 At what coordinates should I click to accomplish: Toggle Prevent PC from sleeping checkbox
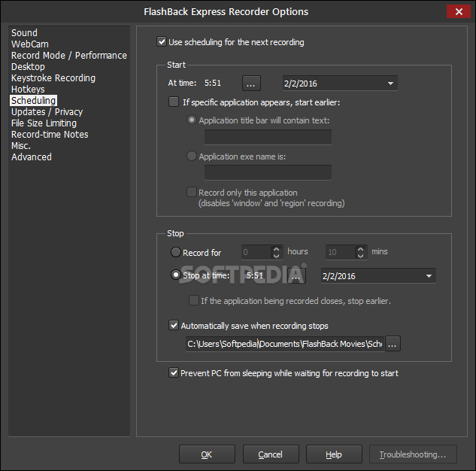pyautogui.click(x=174, y=372)
